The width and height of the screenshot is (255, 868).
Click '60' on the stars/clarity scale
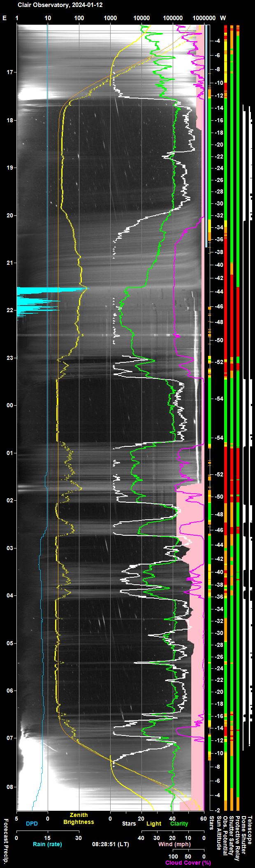pyautogui.click(x=204, y=818)
